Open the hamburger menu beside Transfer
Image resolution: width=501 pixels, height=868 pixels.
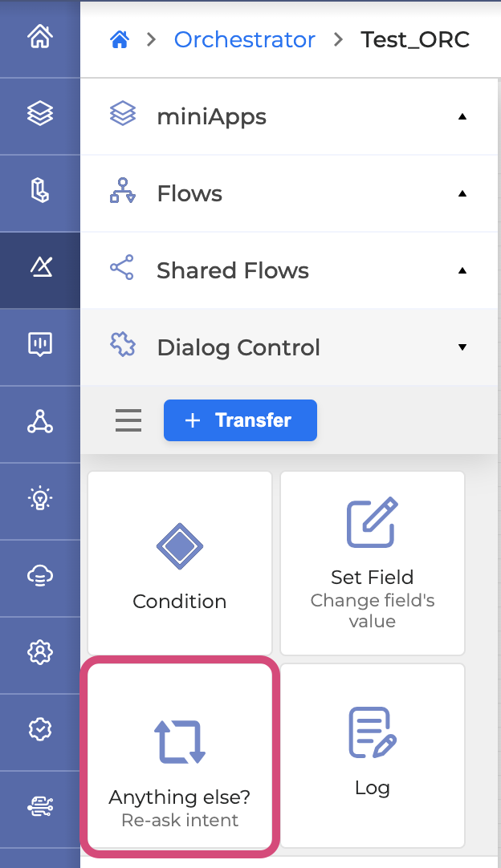tap(128, 420)
